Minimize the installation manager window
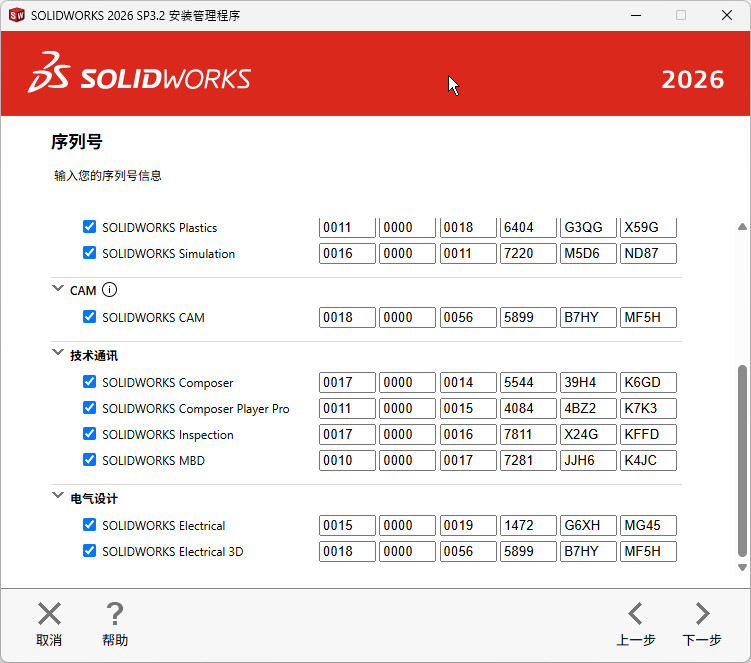751x663 pixels. (636, 15)
